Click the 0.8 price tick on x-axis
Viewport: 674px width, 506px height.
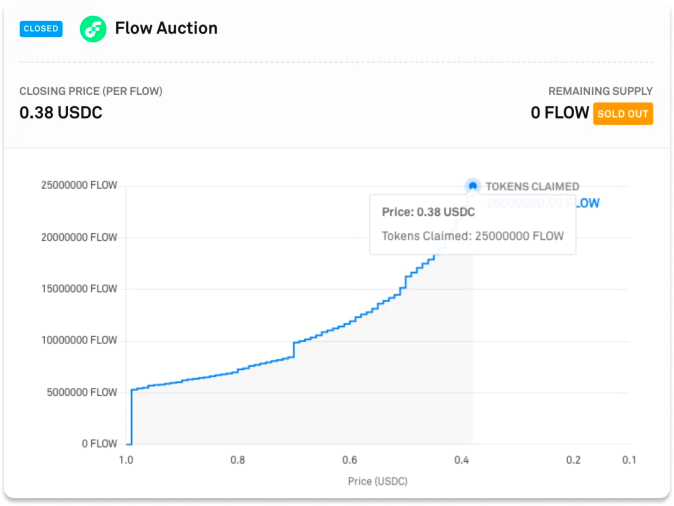point(237,460)
